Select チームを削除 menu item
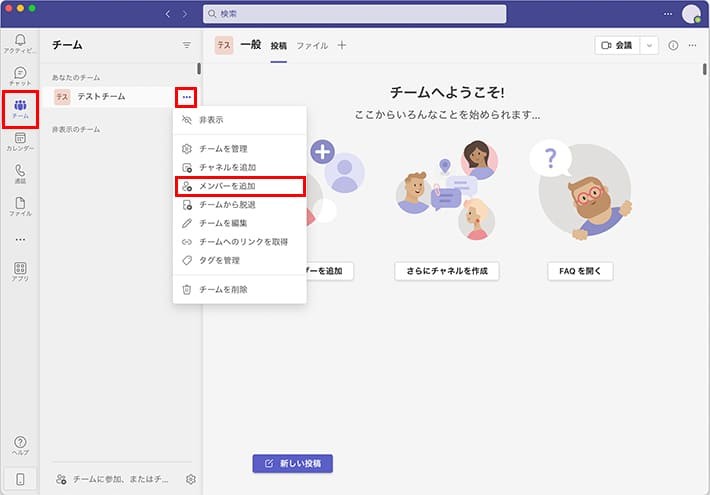710x495 pixels. point(240,289)
